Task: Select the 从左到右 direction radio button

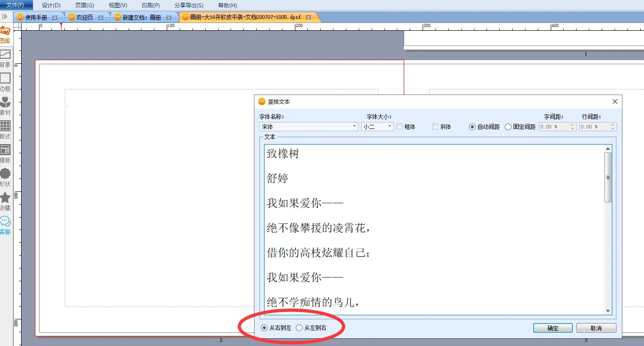Action: click(x=299, y=328)
